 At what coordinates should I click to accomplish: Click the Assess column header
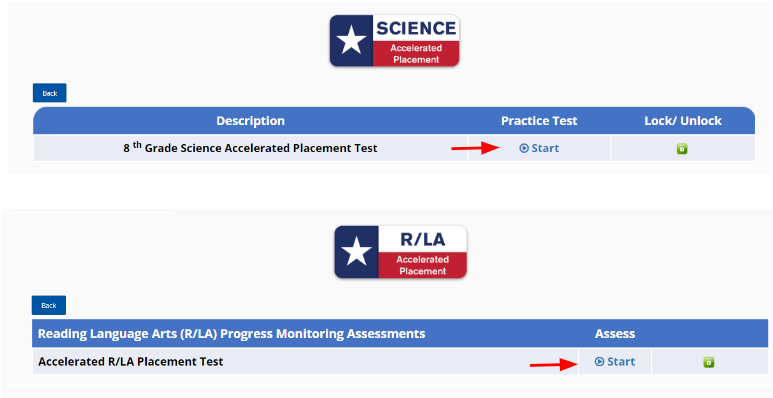point(615,334)
